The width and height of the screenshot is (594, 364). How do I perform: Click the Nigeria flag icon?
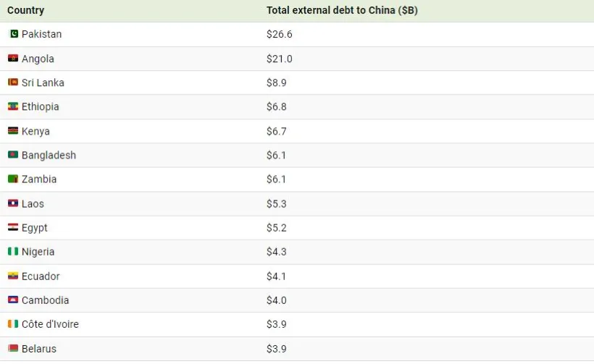[13, 252]
